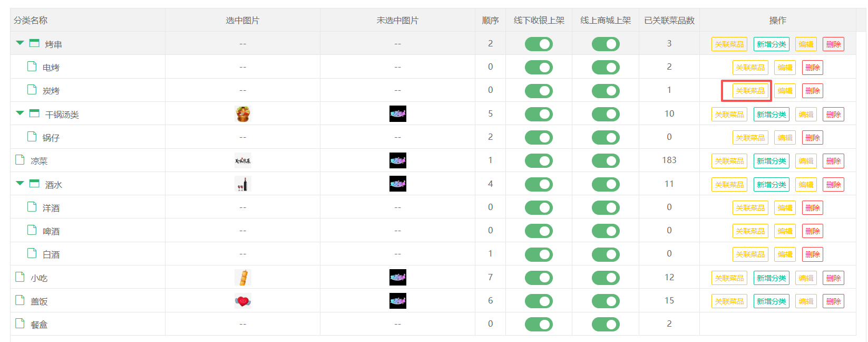Turn off 线下收银上架 for 餐盒

539,324
